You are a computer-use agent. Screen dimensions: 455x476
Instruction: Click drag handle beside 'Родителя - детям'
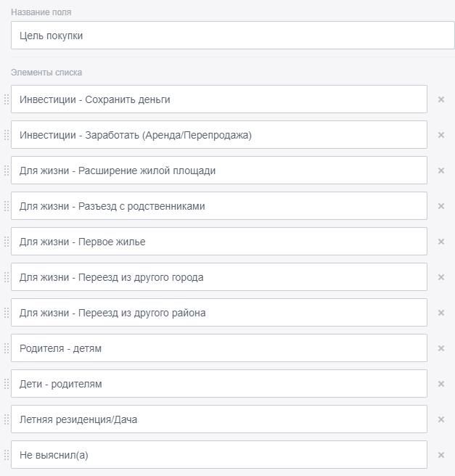click(x=7, y=348)
